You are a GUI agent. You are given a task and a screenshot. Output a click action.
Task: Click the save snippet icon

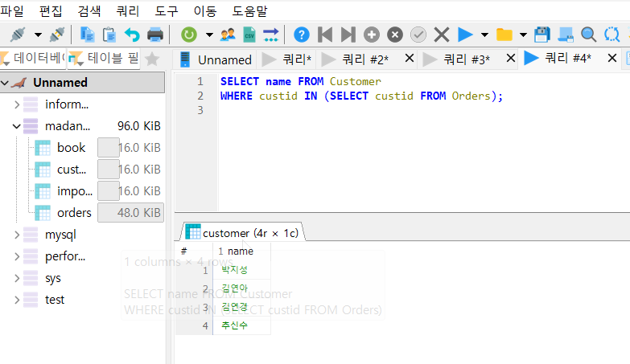pos(566,35)
